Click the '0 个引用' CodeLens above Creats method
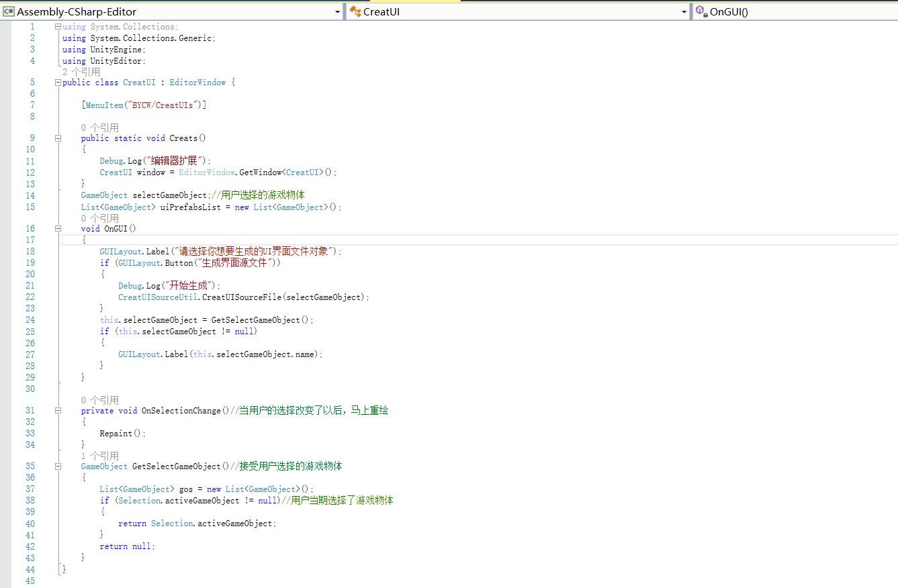The width and height of the screenshot is (898, 588). click(x=99, y=128)
